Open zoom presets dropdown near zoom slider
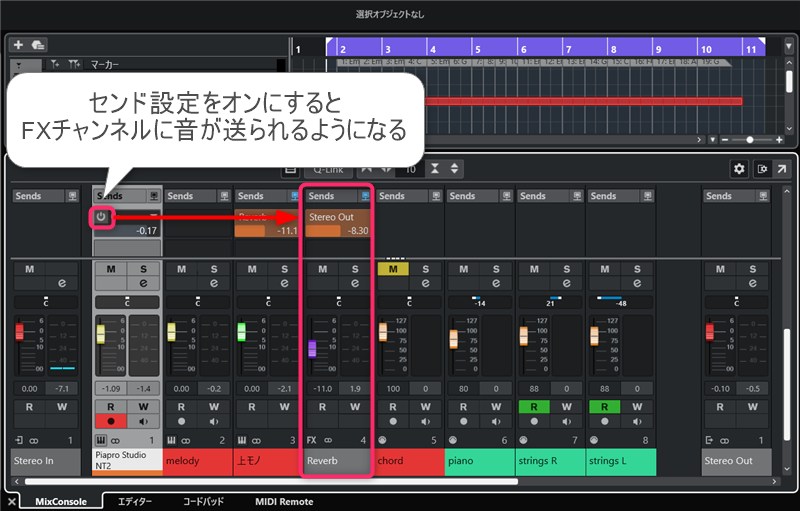800x511 pixels. click(712, 140)
